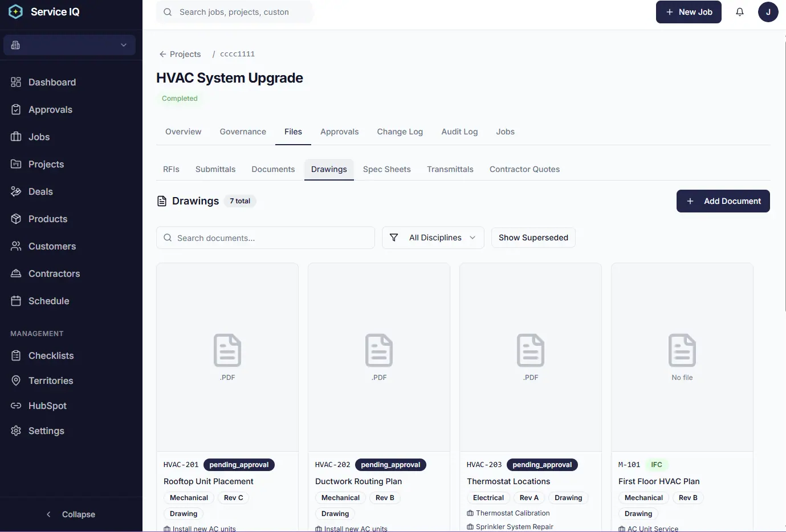Switch to the Submittals sub-tab
The width and height of the screenshot is (786, 532).
[215, 169]
